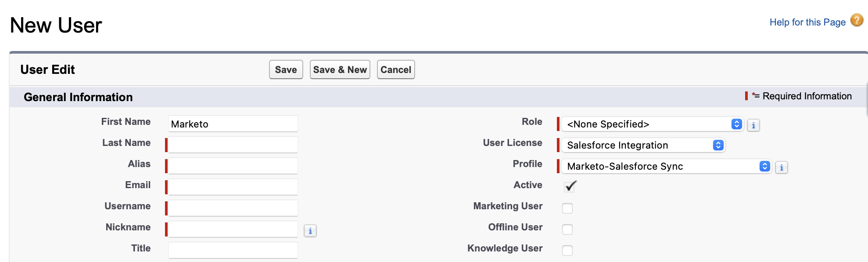The height and width of the screenshot is (262, 868).
Task: Click the info icon beside the Nickname field
Action: pyautogui.click(x=310, y=231)
